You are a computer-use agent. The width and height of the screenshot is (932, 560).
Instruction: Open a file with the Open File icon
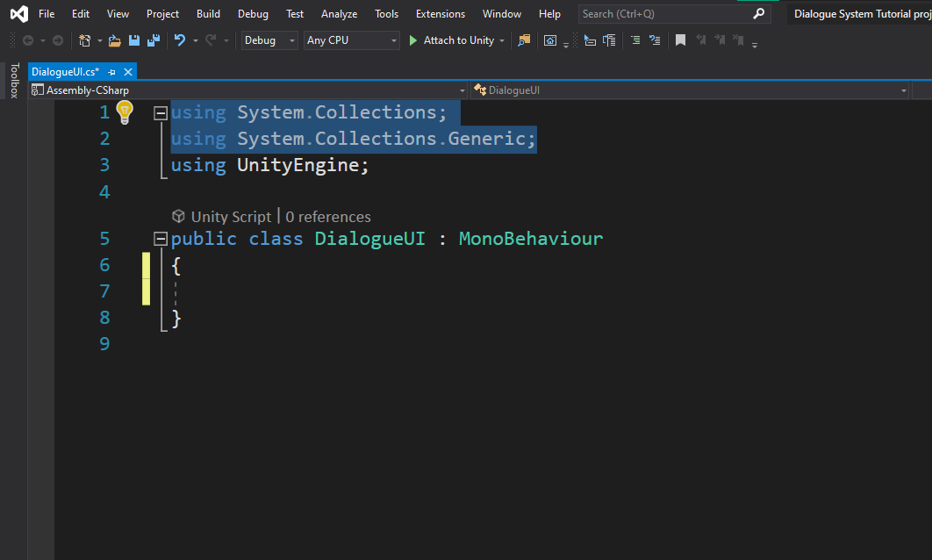pyautogui.click(x=114, y=39)
